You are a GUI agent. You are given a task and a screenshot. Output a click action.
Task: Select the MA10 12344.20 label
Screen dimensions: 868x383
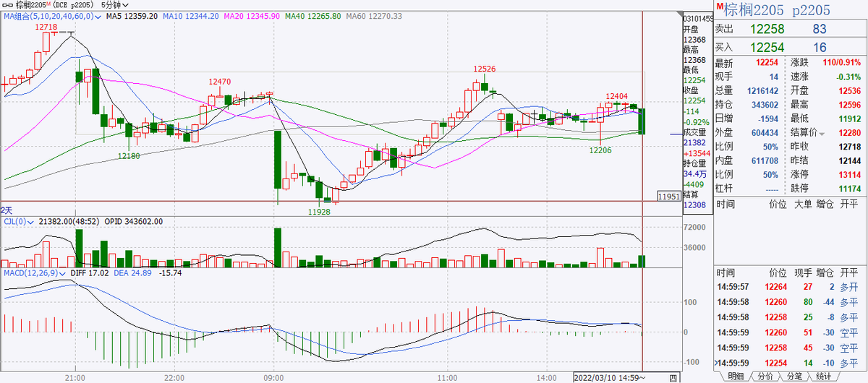(192, 15)
